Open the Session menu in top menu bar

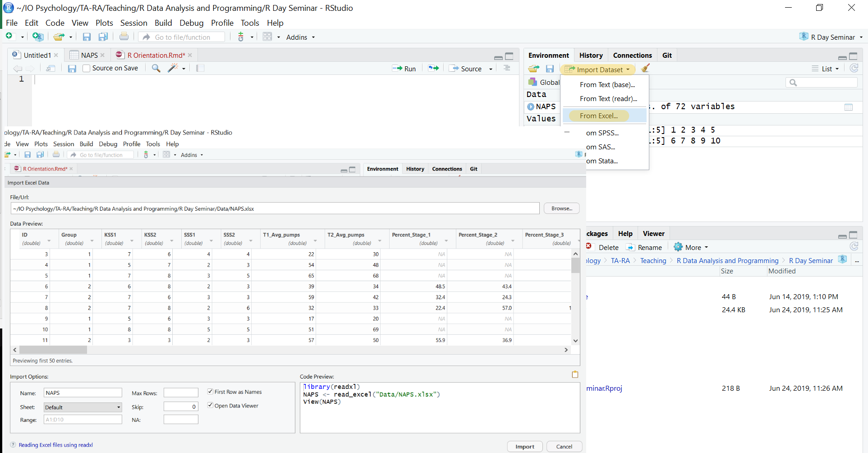click(x=133, y=23)
